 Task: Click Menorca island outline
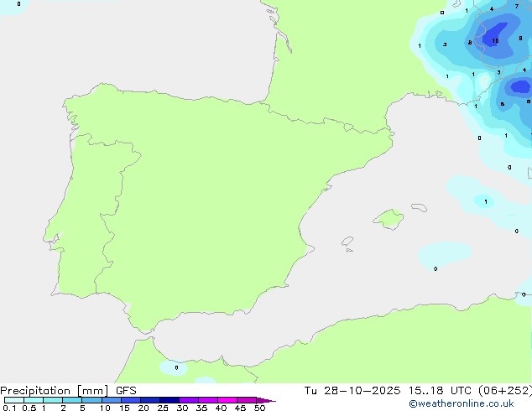(x=420, y=207)
